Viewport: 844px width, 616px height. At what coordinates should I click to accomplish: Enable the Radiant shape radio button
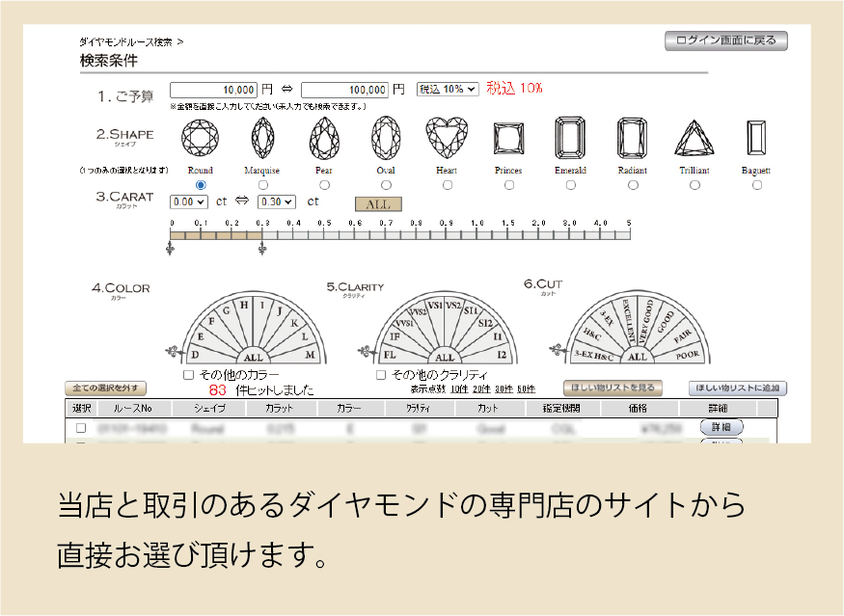click(633, 185)
